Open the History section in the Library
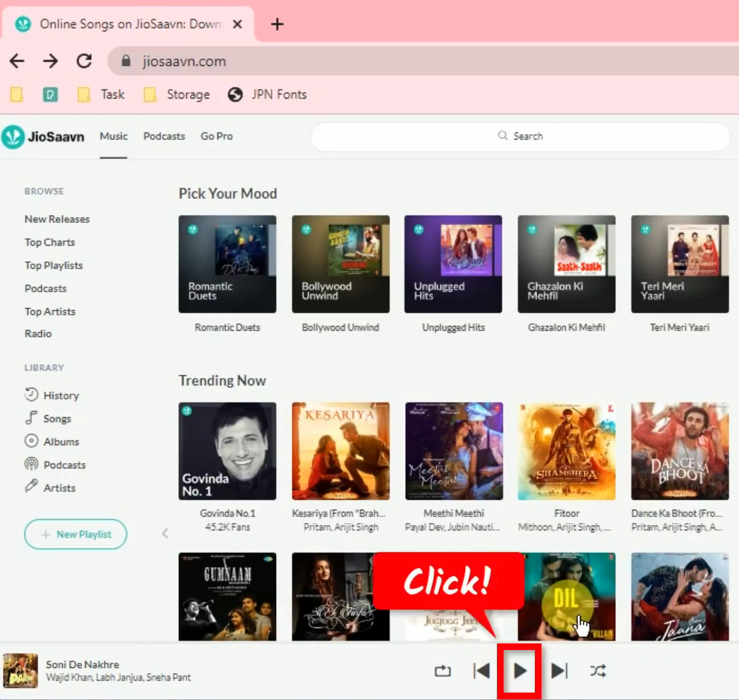The image size is (739, 700). pyautogui.click(x=59, y=395)
